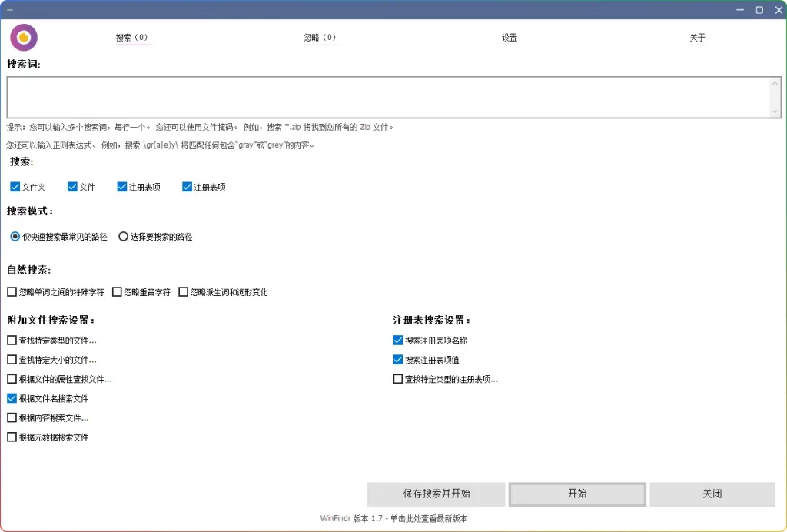The image size is (787, 532).
Task: Check 根据内容搜索文件… option
Action: coord(12,418)
